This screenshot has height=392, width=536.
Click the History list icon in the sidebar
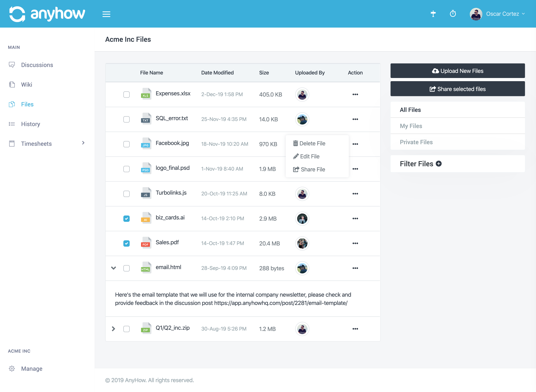pos(12,124)
